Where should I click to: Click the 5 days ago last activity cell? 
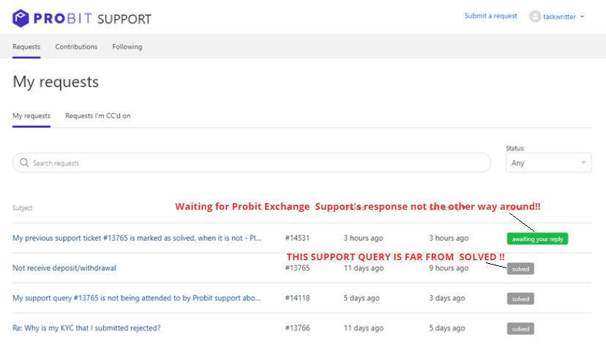(x=446, y=328)
